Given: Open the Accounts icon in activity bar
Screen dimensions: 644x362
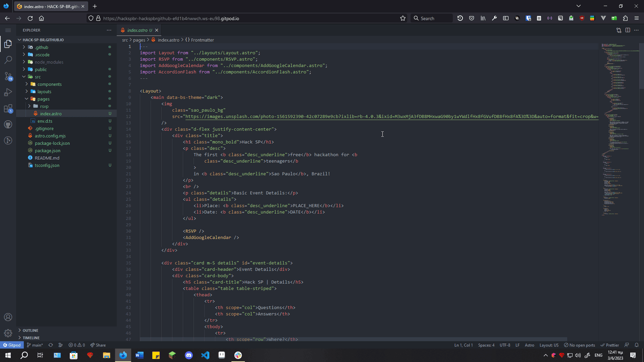Looking at the screenshot, I should 8,317.
